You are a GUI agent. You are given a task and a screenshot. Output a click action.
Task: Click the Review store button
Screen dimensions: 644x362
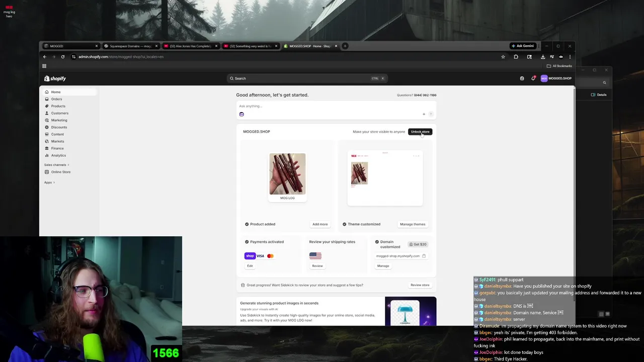point(420,285)
